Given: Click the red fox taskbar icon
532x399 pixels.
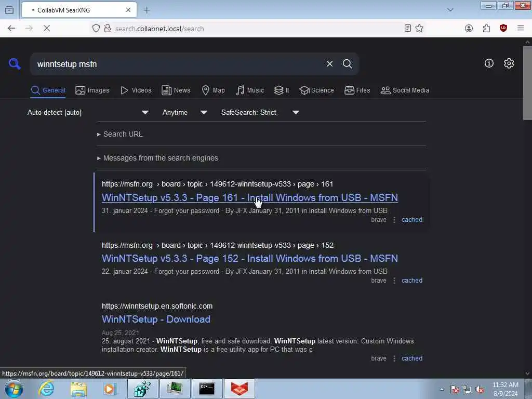Looking at the screenshot, I should click(x=240, y=389).
